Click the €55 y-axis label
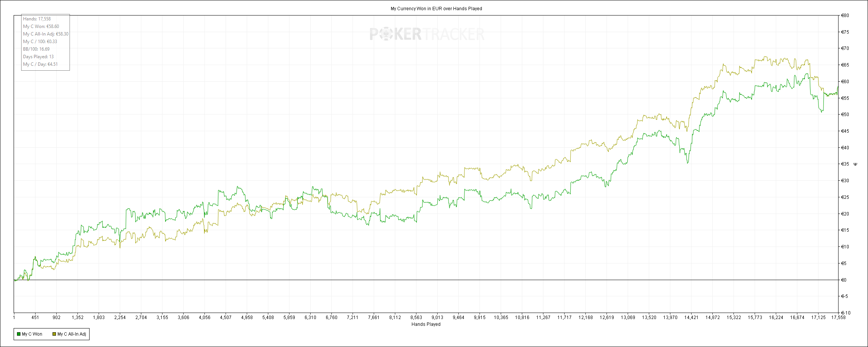This screenshot has width=868, height=347. click(x=845, y=98)
